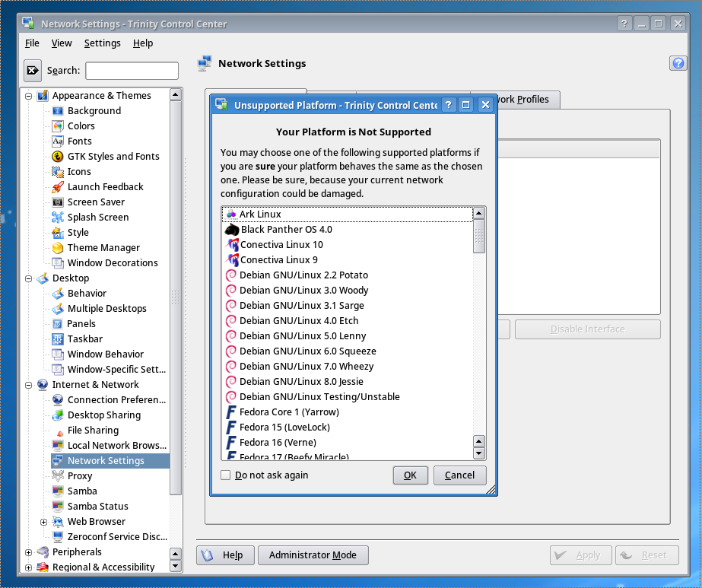Open the File Sharing icon

pyautogui.click(x=59, y=432)
